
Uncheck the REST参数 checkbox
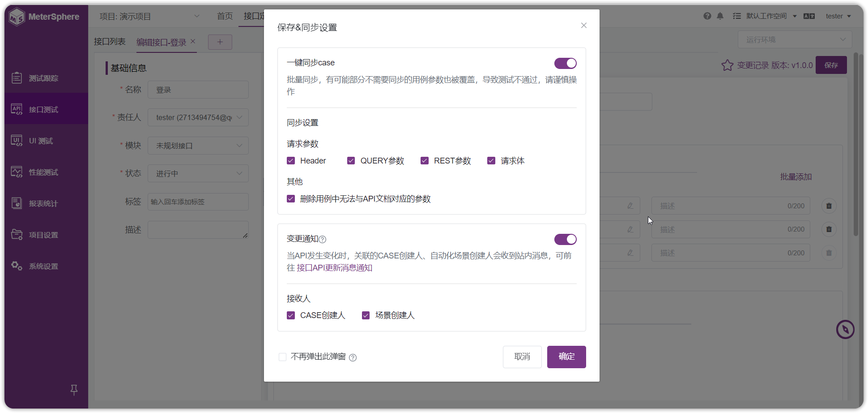tap(425, 161)
